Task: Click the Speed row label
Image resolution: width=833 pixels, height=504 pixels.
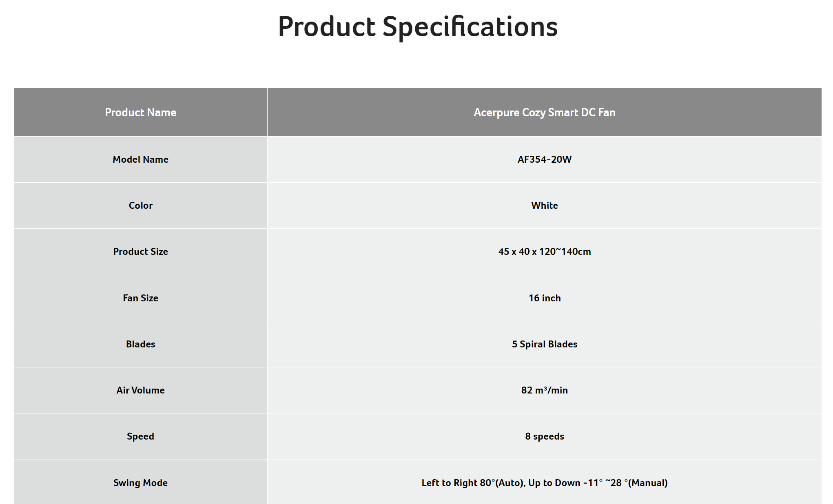Action: (140, 436)
